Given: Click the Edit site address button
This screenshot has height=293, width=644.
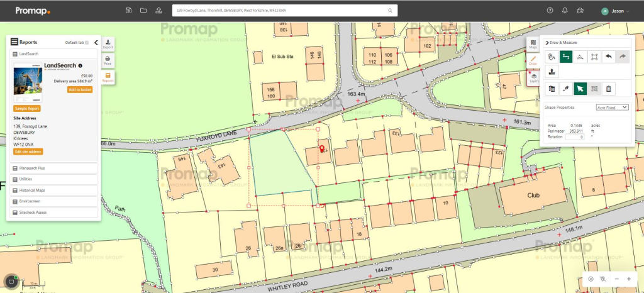Looking at the screenshot, I should click(x=28, y=152).
